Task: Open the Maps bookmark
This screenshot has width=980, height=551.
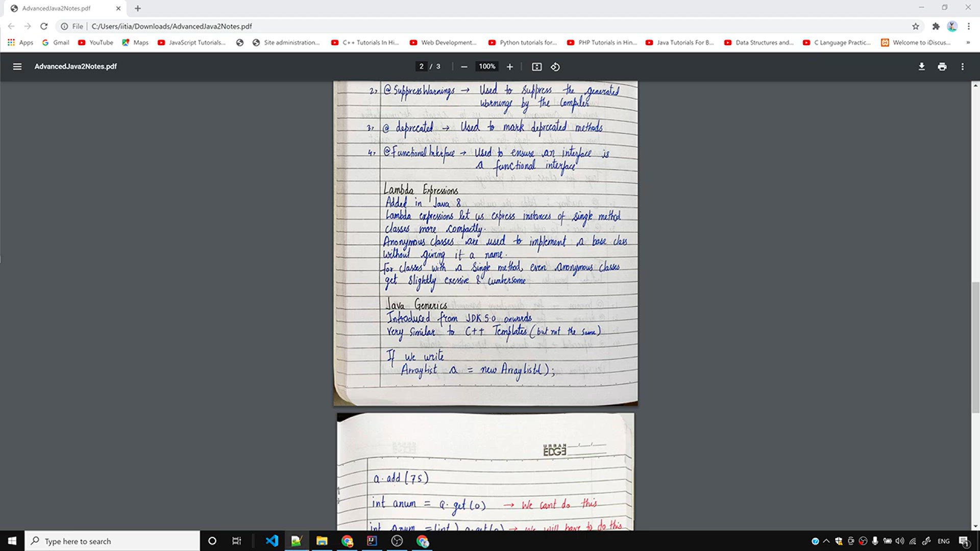Action: tap(135, 42)
